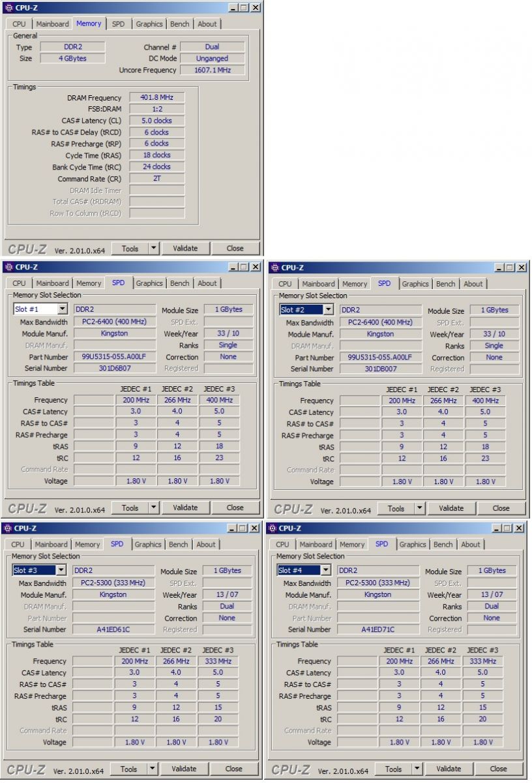Screen dimensions: 532x783
Task: Select Graphics tab in Memory window
Action: coord(149,24)
